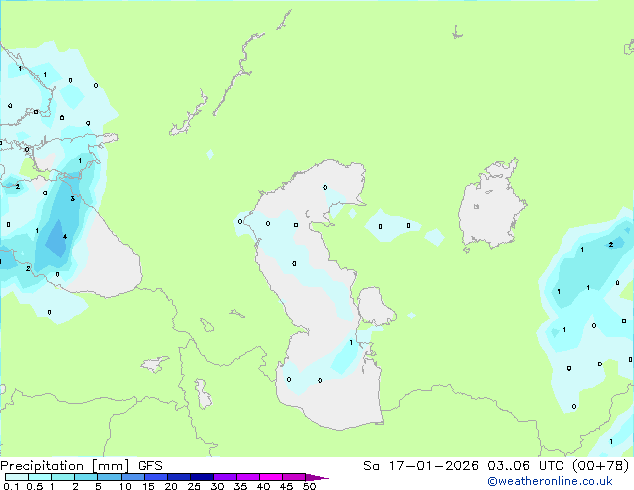The image size is (634, 490).
Task: Click the '(00+78)' forecast offset text
Action: [601, 466]
